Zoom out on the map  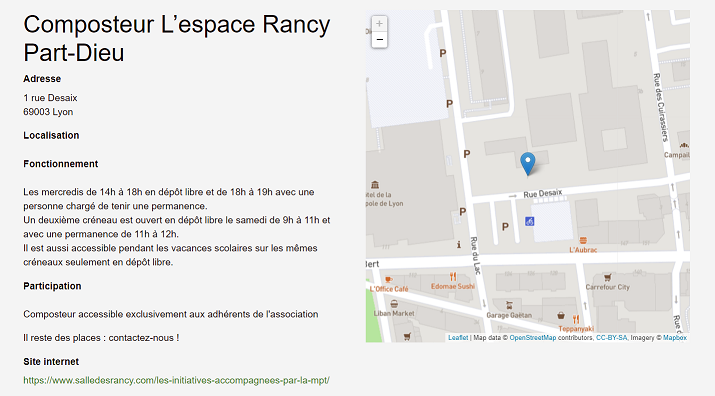(x=379, y=40)
